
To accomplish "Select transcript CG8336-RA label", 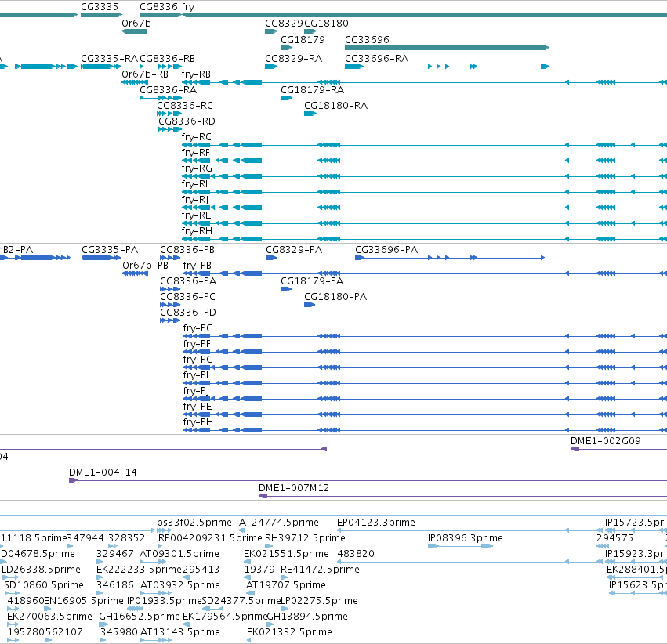I will point(168,89).
